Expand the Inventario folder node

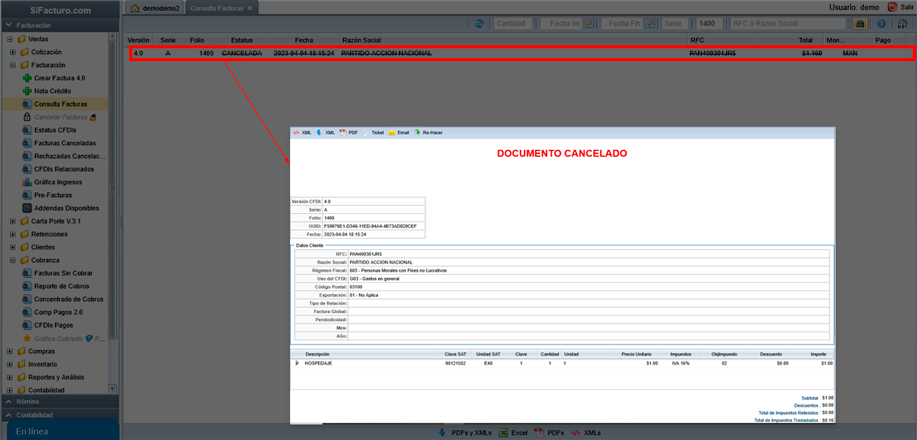(12, 364)
